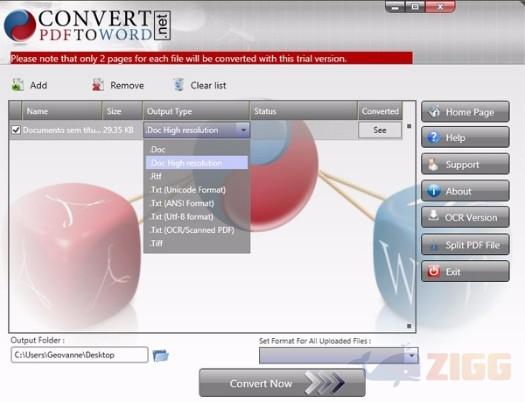The height and width of the screenshot is (402, 525).
Task: Click the Help button
Action: (465, 137)
